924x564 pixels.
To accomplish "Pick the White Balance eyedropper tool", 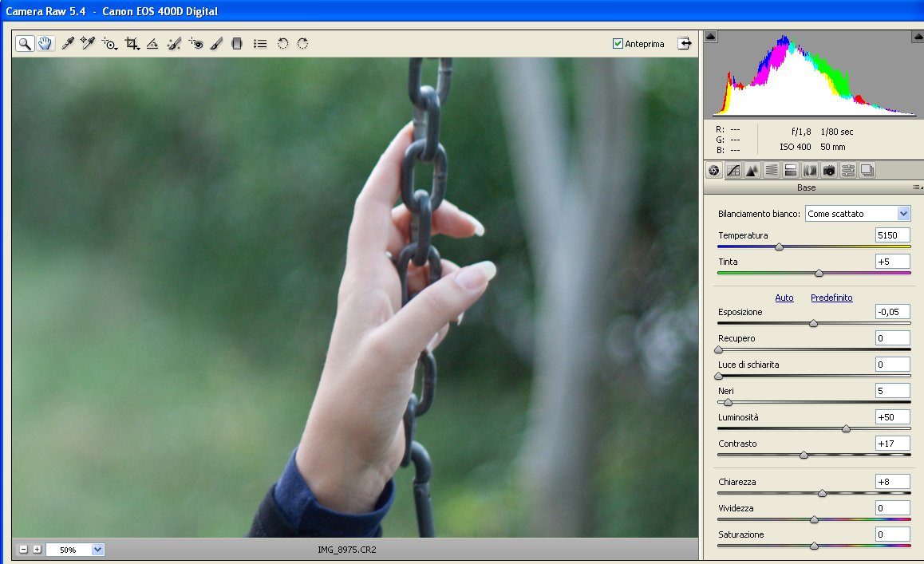I will pyautogui.click(x=68, y=44).
